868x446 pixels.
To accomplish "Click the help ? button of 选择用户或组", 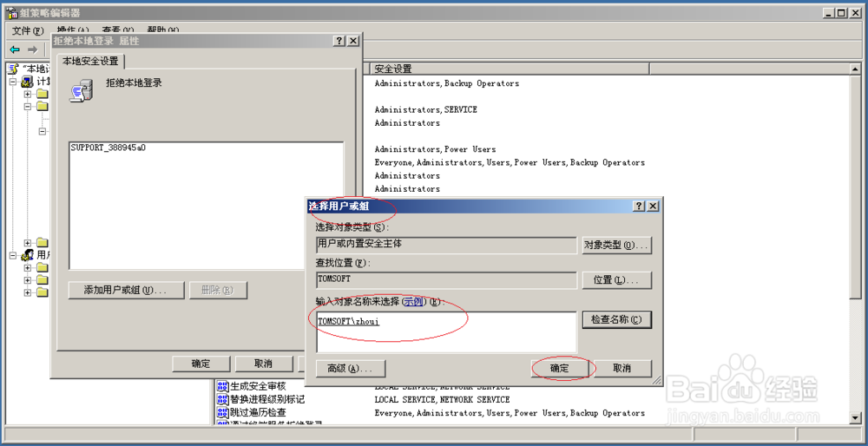I will pos(640,206).
